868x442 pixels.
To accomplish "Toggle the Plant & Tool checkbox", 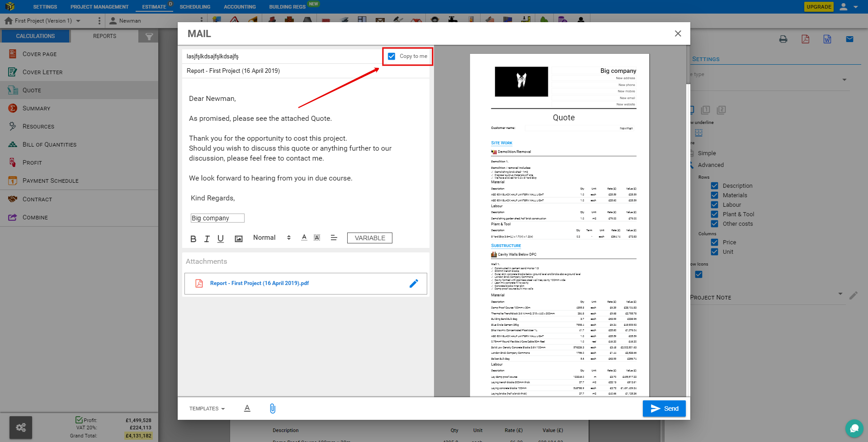I will (714, 214).
